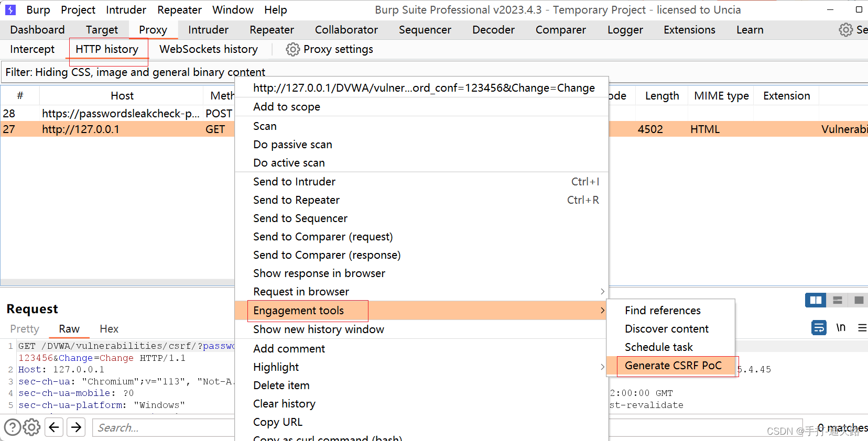Go to next search match arrow
Image resolution: width=868 pixels, height=441 pixels.
[77, 427]
